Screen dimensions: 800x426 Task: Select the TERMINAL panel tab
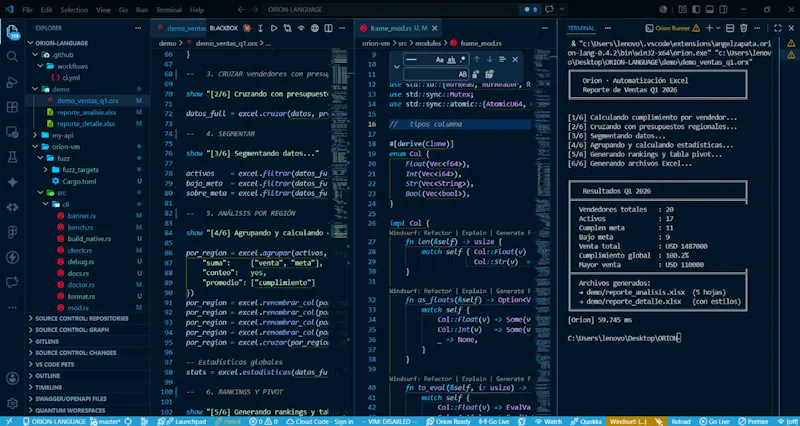(x=581, y=29)
